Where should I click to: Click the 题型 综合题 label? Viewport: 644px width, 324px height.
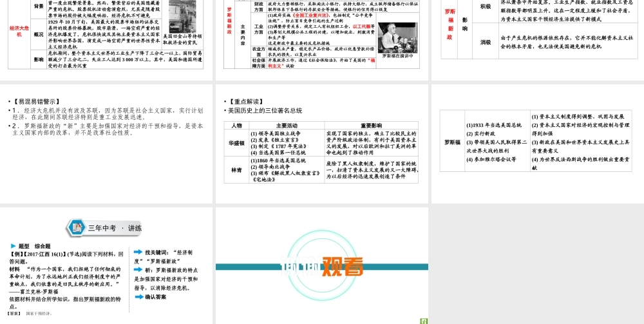point(35,246)
